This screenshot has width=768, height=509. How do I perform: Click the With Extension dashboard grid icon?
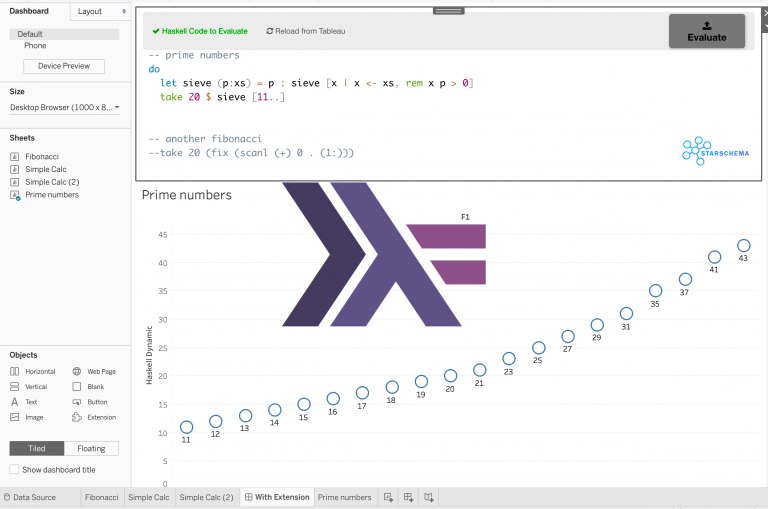(248, 497)
